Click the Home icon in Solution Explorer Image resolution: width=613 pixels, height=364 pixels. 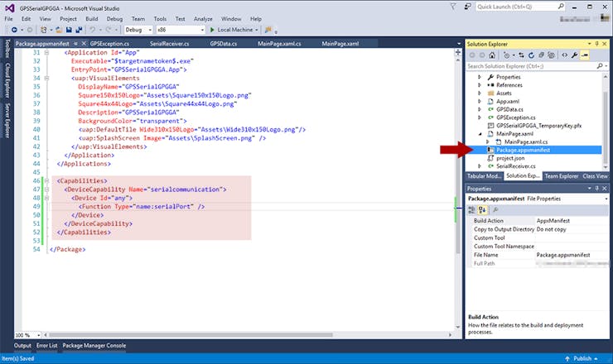click(x=492, y=55)
